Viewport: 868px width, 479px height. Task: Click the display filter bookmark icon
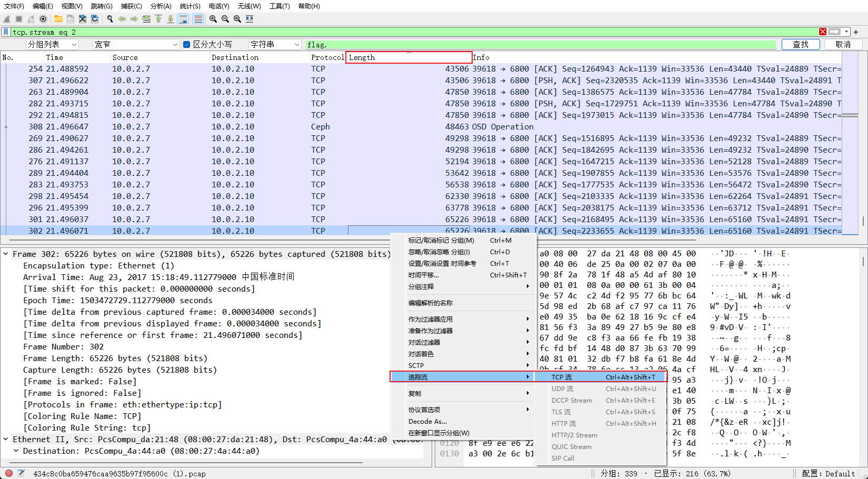(6, 32)
